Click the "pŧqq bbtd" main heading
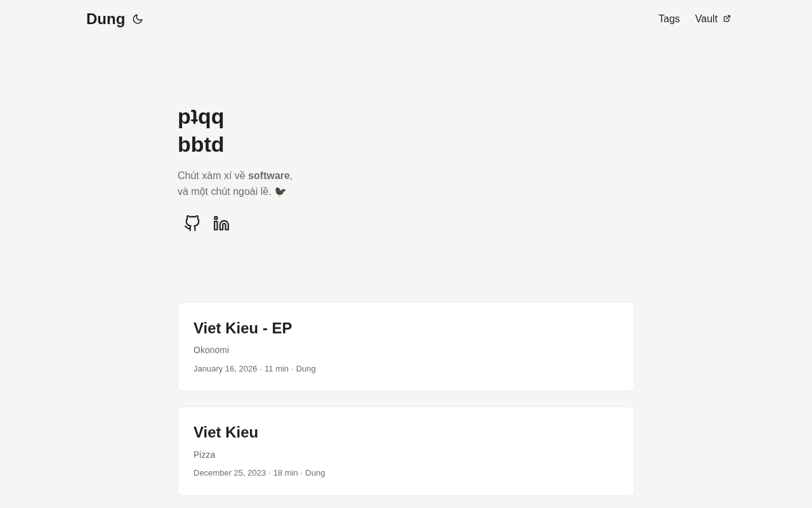Screen dimensions: 812x508 (x=200, y=131)
